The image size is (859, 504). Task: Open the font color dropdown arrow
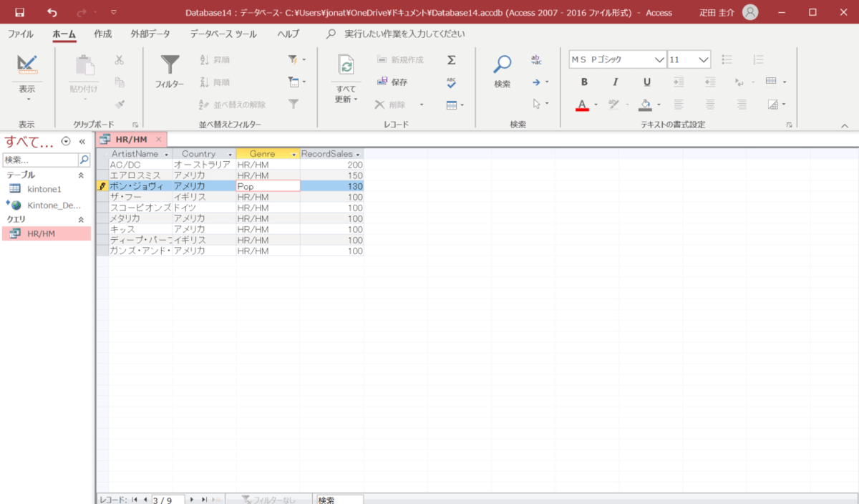click(x=596, y=105)
